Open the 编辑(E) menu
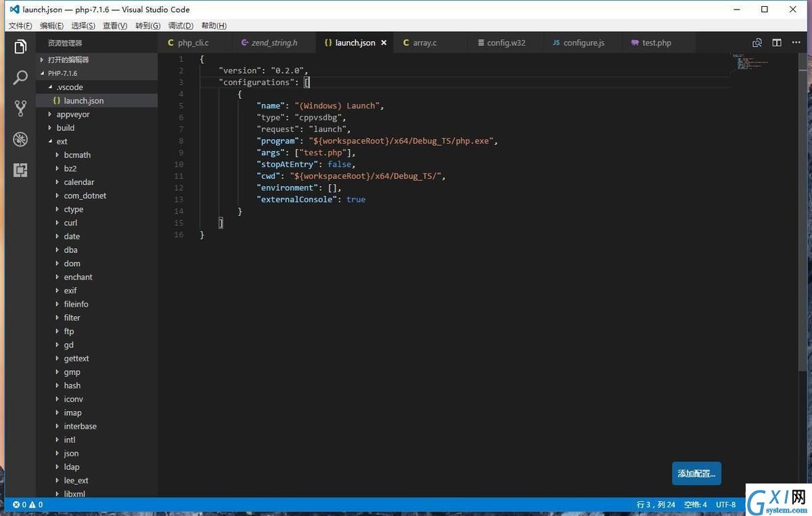812x516 pixels. (51, 26)
